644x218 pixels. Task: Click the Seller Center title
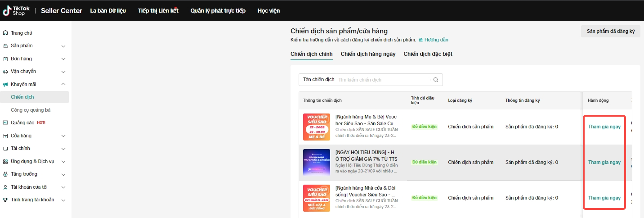[62, 11]
